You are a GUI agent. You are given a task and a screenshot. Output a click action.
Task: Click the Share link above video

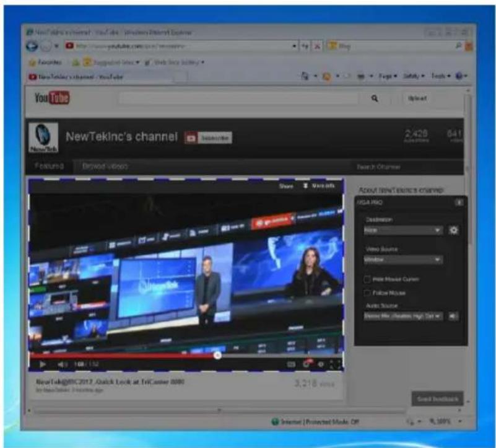(286, 186)
